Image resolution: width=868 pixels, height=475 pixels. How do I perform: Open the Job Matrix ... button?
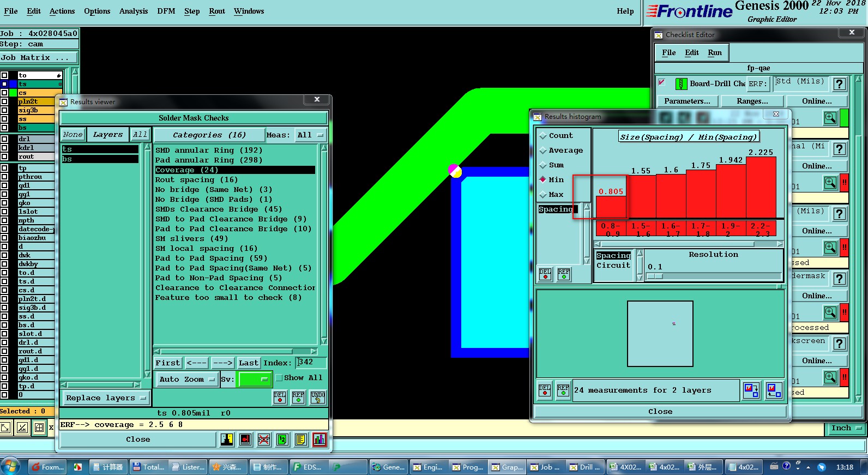click(x=39, y=57)
